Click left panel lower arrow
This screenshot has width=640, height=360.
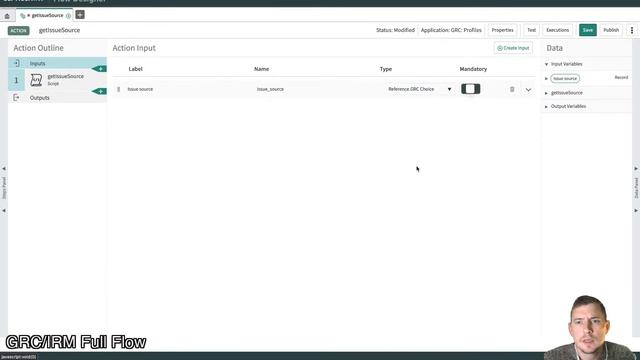tap(4, 211)
